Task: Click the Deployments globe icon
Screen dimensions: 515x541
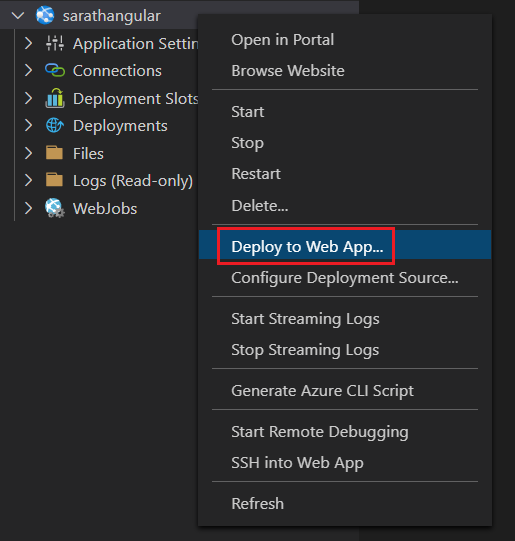Action: pos(55,126)
